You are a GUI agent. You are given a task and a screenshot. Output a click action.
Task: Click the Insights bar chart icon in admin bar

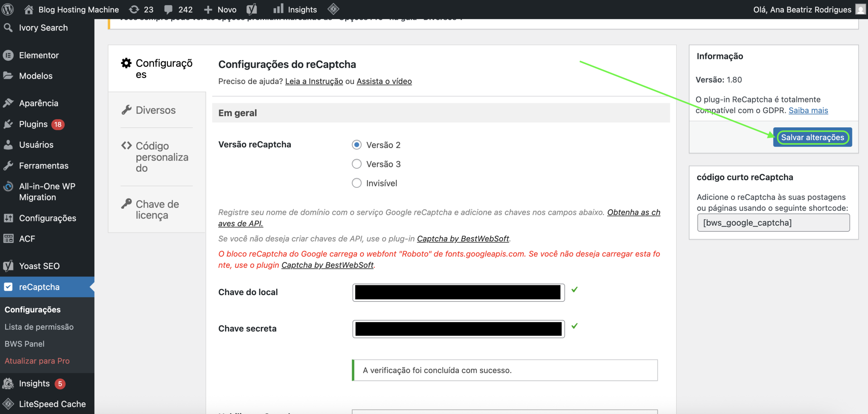[x=278, y=9]
